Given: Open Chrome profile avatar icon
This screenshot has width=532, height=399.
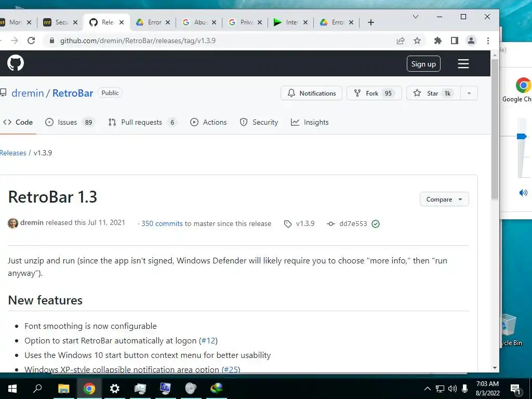Looking at the screenshot, I should click(471, 41).
